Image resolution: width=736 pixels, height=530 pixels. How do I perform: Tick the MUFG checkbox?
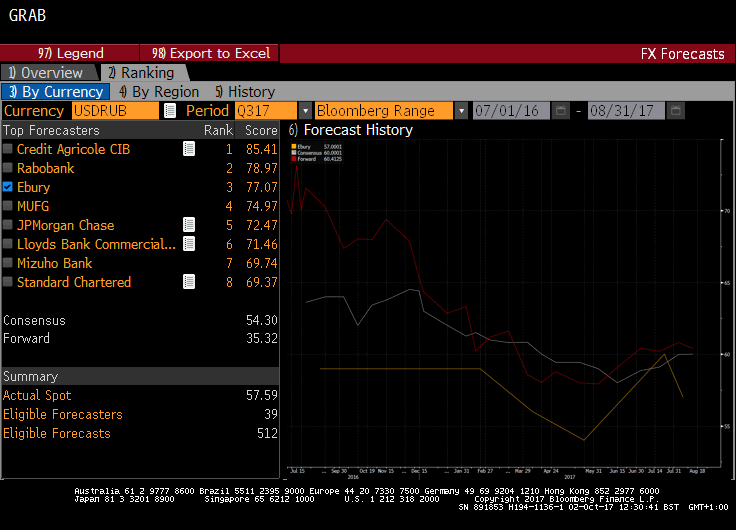(8, 206)
